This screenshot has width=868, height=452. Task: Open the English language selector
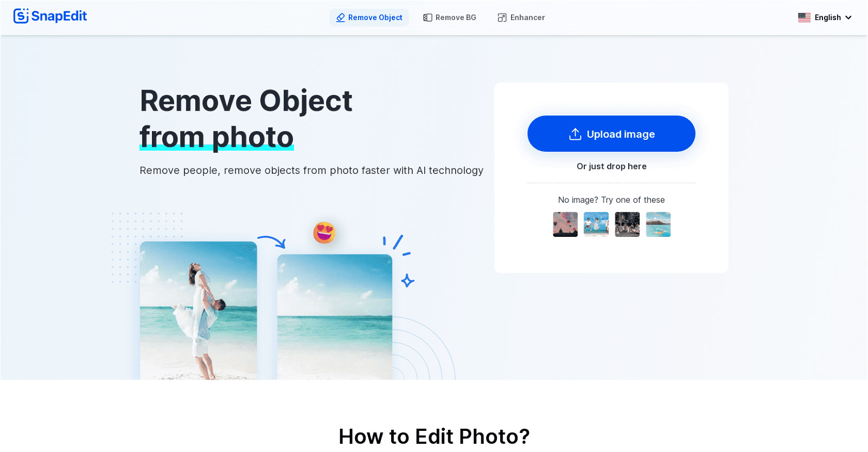tap(827, 18)
